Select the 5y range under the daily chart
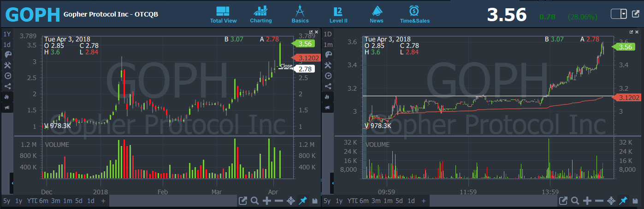Image resolution: width=644 pixels, height=209 pixels. tap(6, 201)
